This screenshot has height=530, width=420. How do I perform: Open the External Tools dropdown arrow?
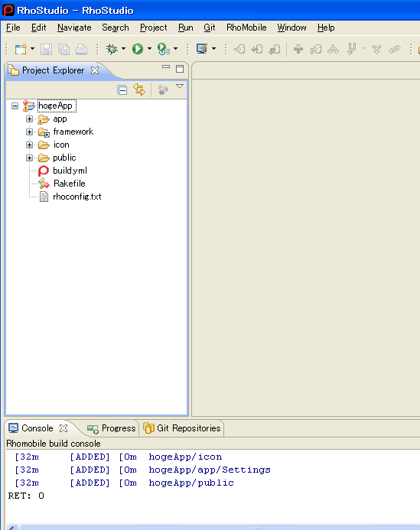point(175,49)
